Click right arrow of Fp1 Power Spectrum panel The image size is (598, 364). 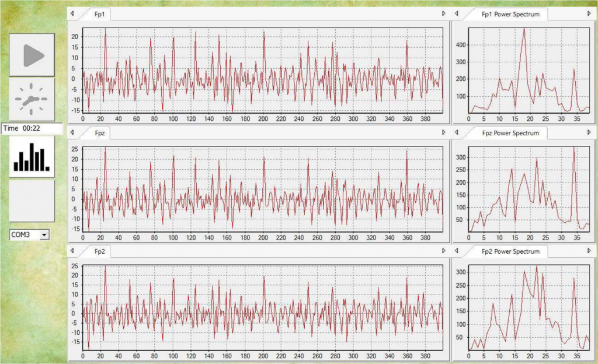click(x=589, y=13)
